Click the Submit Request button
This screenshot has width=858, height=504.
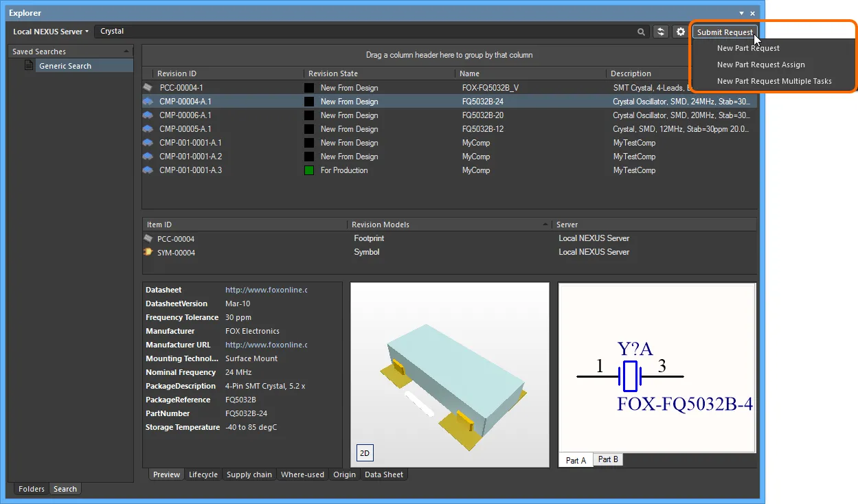click(x=725, y=32)
